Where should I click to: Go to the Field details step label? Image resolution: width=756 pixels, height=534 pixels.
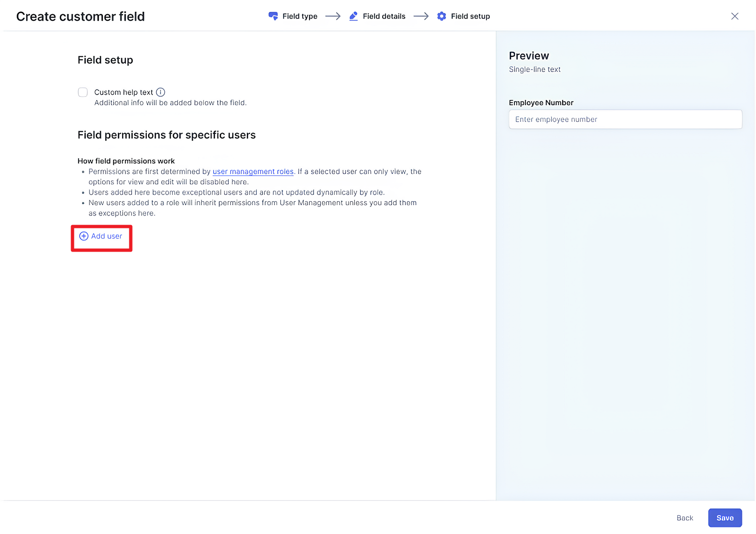click(384, 16)
